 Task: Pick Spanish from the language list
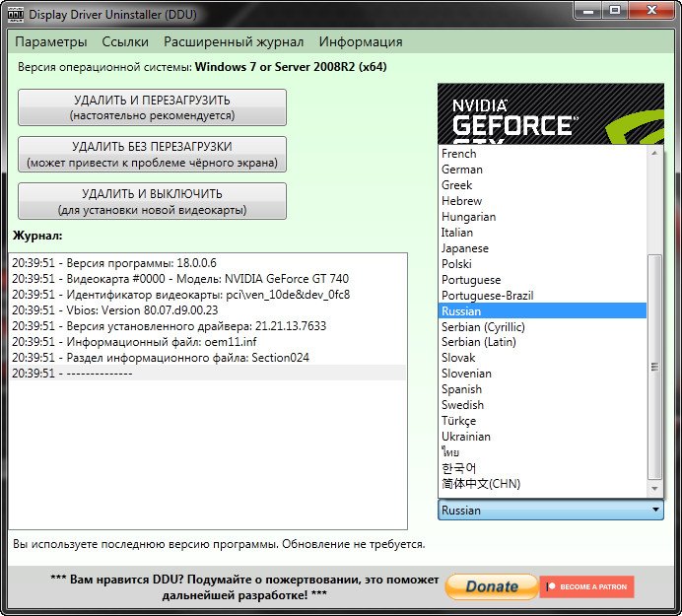pos(461,389)
